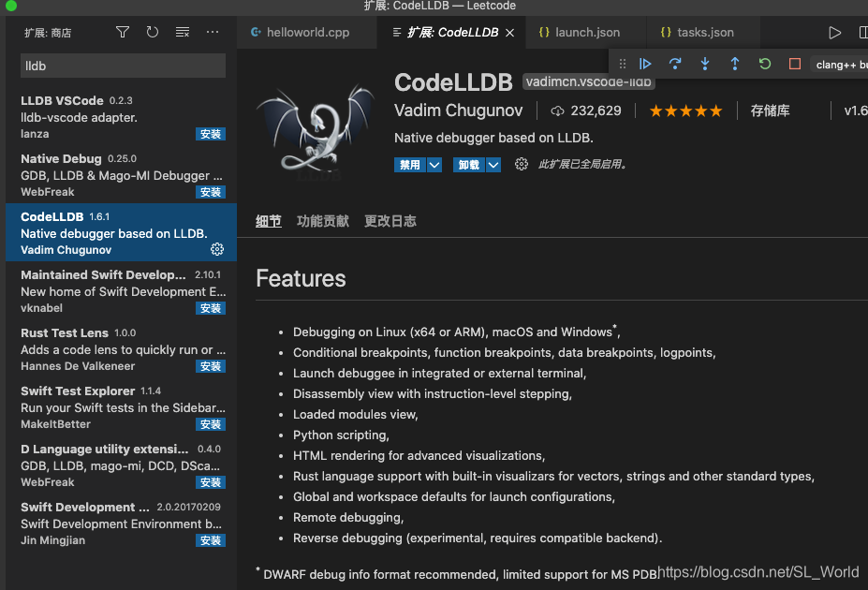Open the CodeLLDB manage gear in header
Screen dimensions: 868x590
pos(521,165)
